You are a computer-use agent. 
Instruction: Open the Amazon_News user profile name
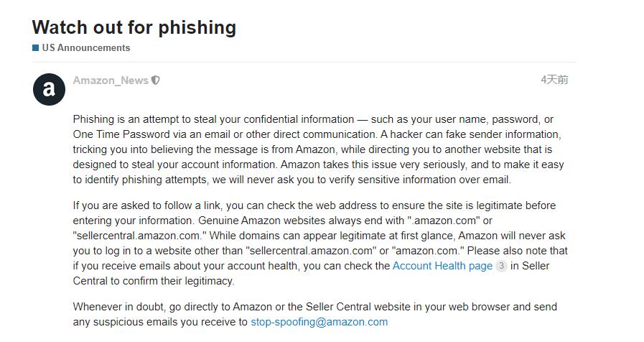tap(111, 80)
